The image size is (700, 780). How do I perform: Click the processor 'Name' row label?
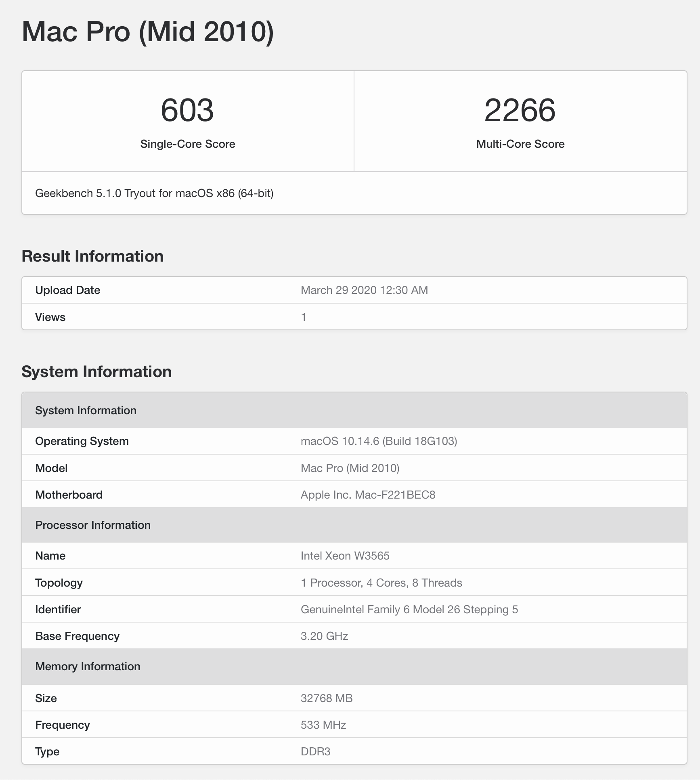pos(50,556)
